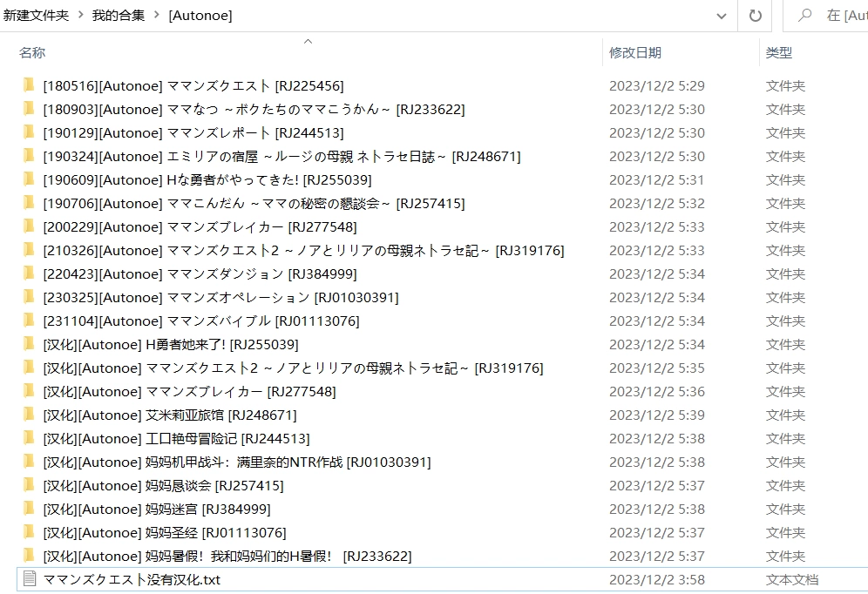Select folder 妈妈机甲战斗：满里奈的NTR作战
868x594 pixels.
[x=237, y=462]
